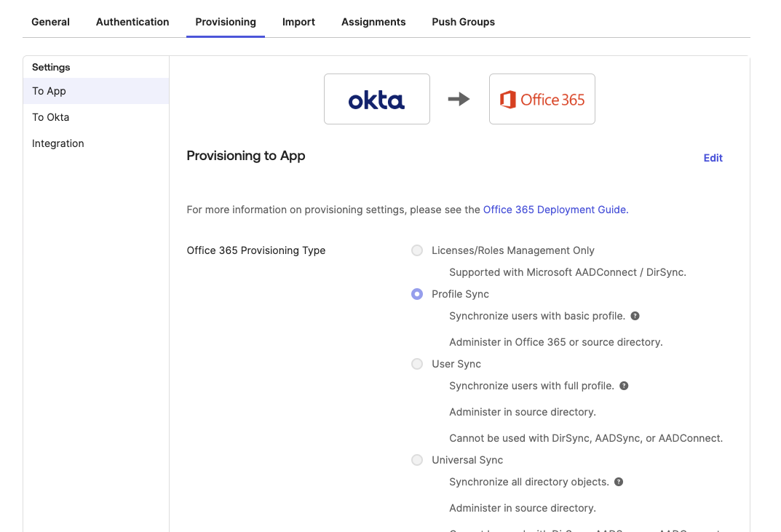Switch to the General tab
781x532 pixels.
click(x=50, y=22)
